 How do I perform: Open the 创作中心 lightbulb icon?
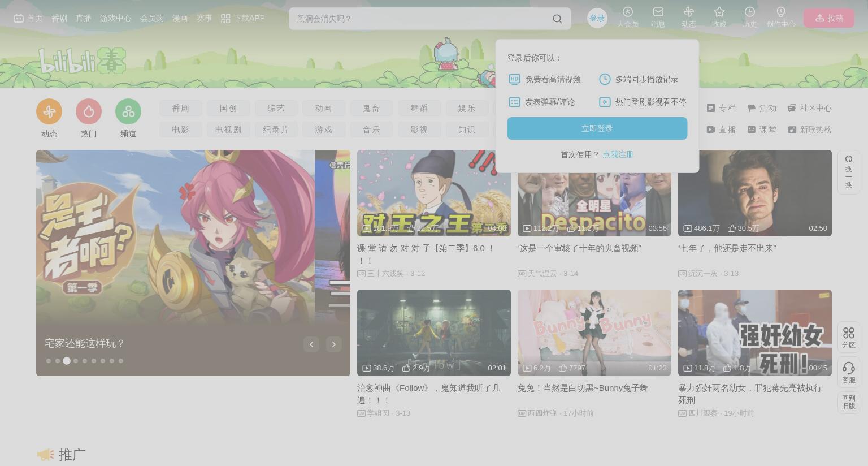[x=781, y=12]
